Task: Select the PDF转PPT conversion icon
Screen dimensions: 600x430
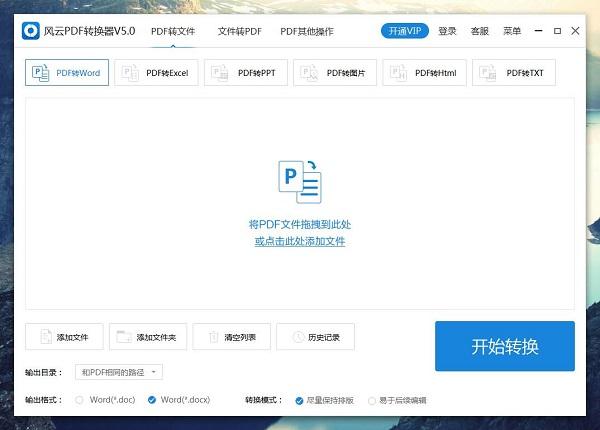Action: coord(219,73)
